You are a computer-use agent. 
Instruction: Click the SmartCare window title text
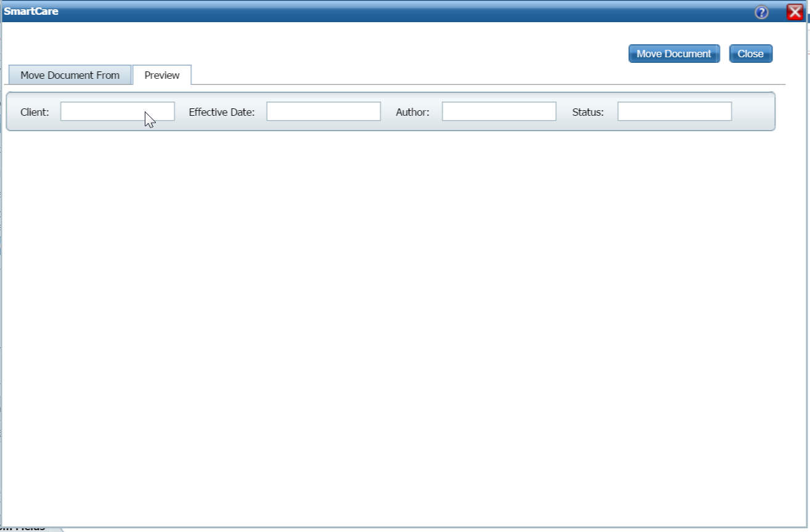[31, 11]
